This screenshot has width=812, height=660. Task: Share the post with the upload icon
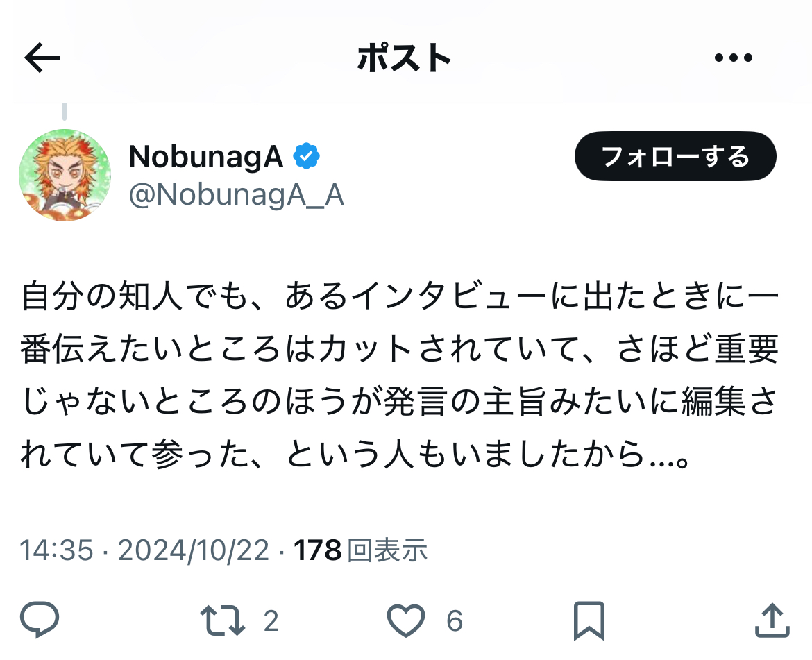point(772,620)
